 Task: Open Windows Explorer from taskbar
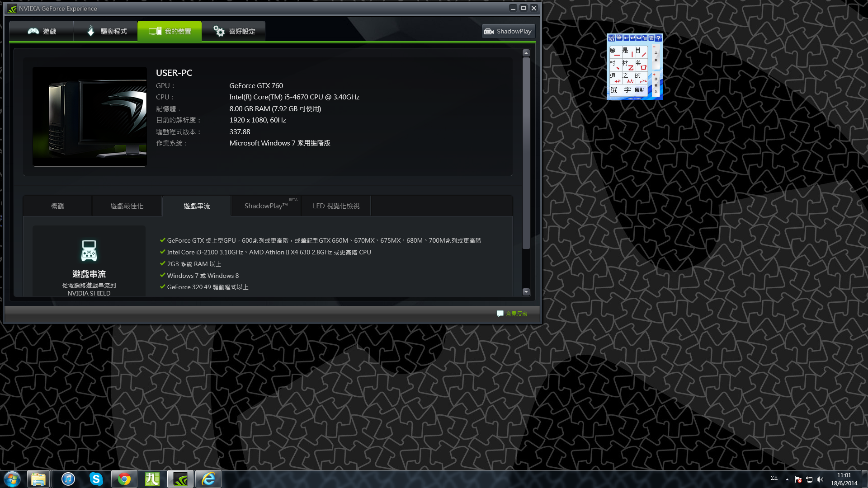click(38, 479)
